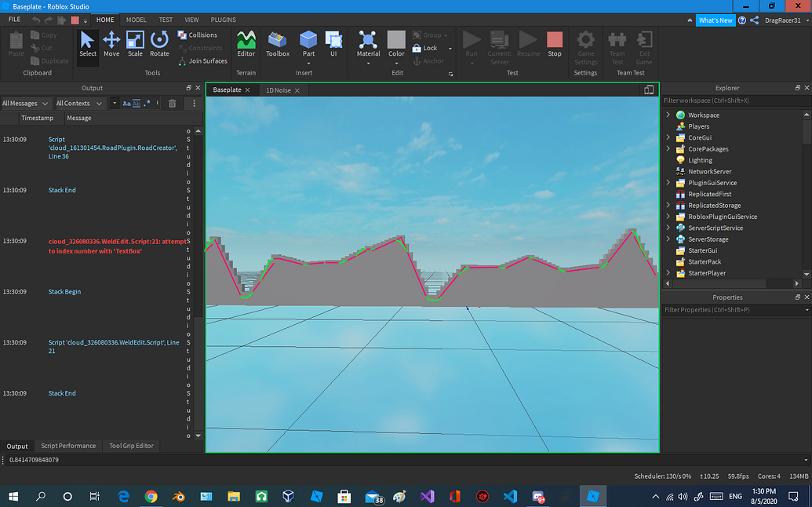Expand the ReplicatedStorage node
Screen dimensions: 812x507
point(668,206)
